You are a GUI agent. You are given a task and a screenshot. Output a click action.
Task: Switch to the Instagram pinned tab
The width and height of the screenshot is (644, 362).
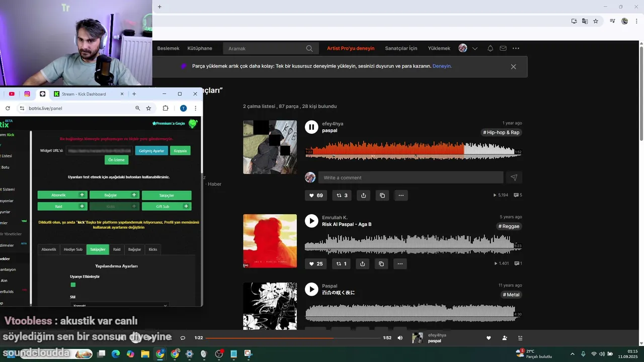click(x=27, y=94)
